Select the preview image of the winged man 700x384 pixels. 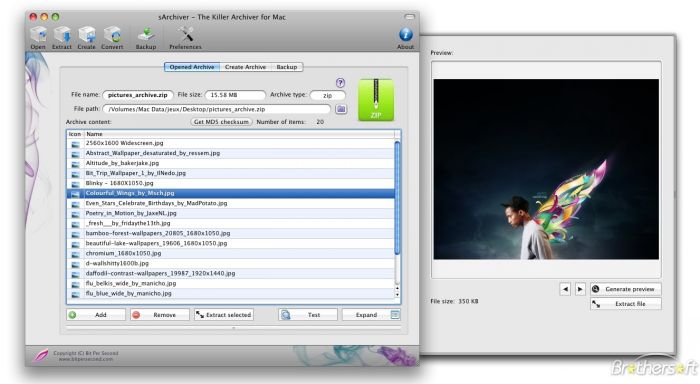tap(546, 169)
